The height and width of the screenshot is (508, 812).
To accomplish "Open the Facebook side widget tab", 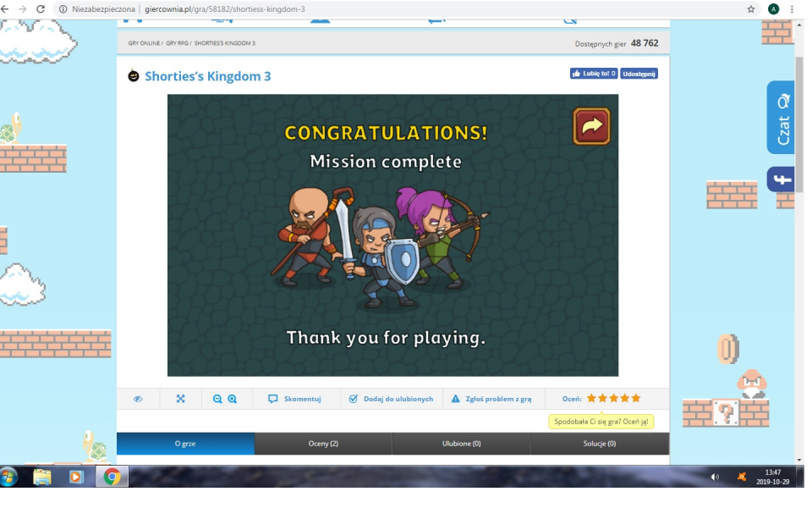I will click(x=781, y=179).
